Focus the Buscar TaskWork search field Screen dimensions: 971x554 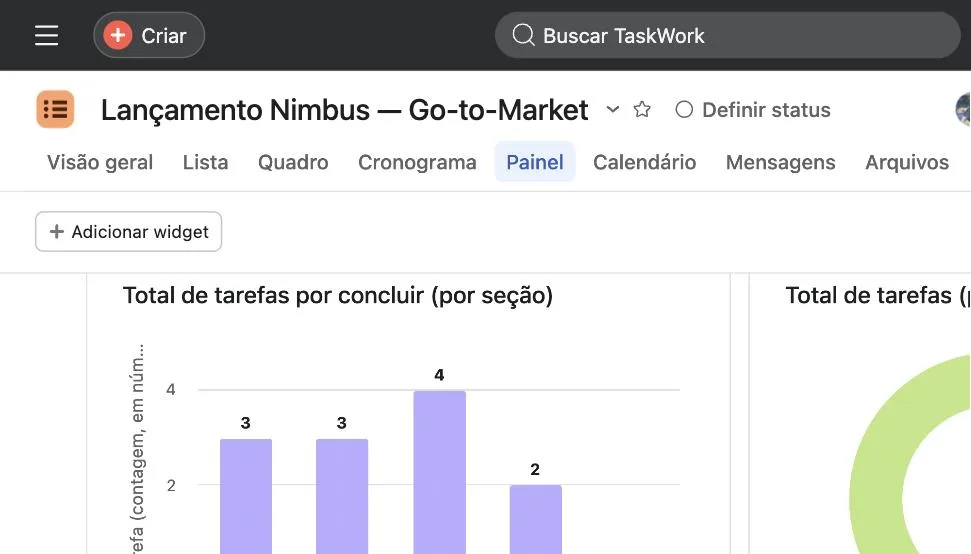click(728, 35)
